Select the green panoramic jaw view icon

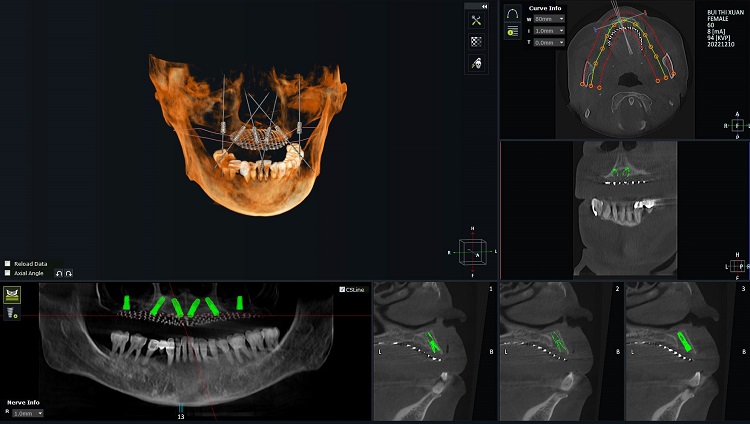tap(13, 295)
